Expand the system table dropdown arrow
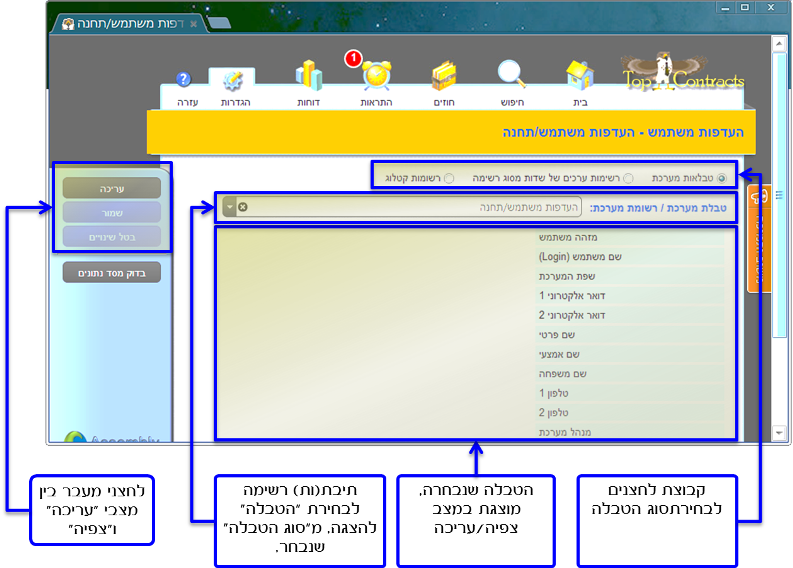 click(x=230, y=207)
